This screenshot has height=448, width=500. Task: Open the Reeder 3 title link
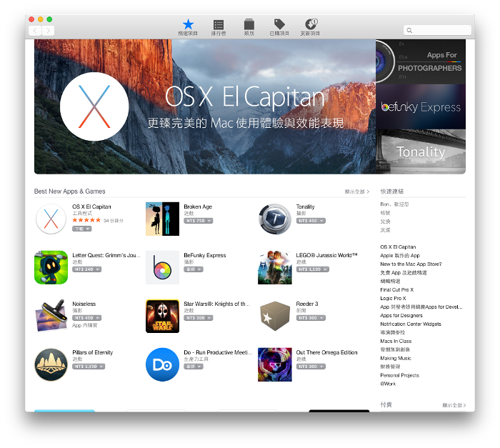(x=307, y=304)
